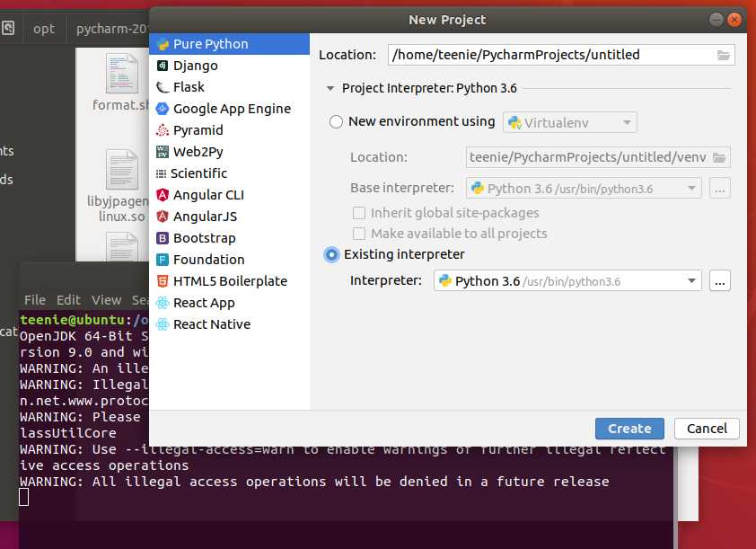The image size is (756, 549).
Task: Pick the Flask project icon
Action: click(x=163, y=87)
